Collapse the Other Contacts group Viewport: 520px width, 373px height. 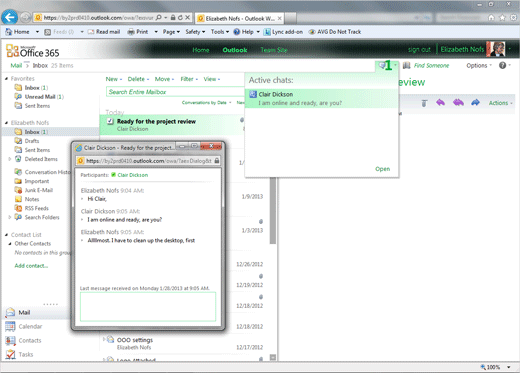(x=10, y=244)
